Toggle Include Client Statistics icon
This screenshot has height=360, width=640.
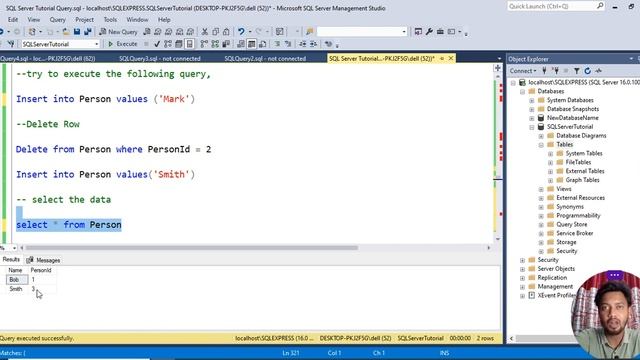pos(226,44)
